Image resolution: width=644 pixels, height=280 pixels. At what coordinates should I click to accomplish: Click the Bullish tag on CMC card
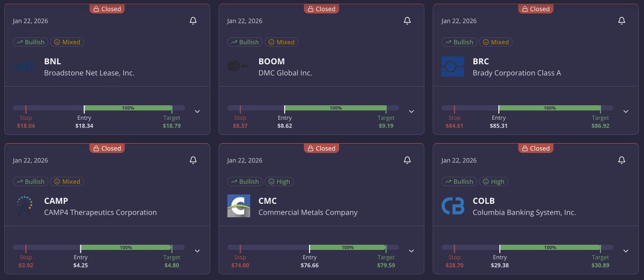[x=245, y=181]
